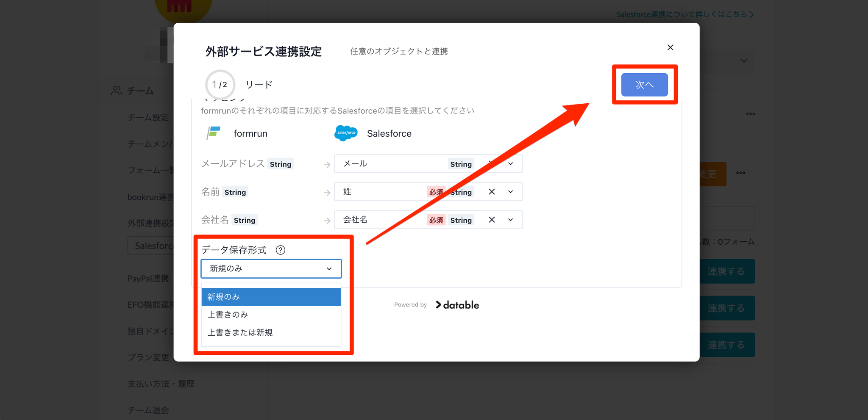
Task: Expand the メール Salesforce field dropdown
Action: coord(511,164)
